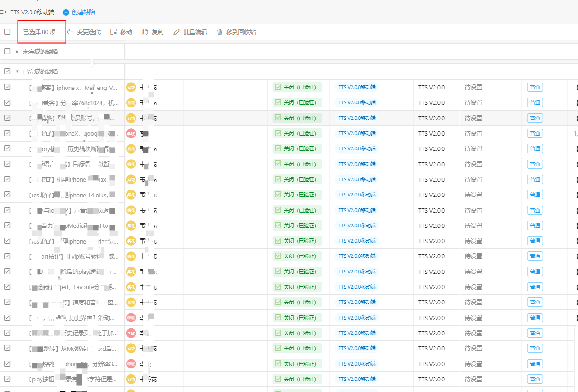The width and height of the screenshot is (578, 392).
Task: Click 复制 in the batch toolbar
Action: click(x=153, y=32)
